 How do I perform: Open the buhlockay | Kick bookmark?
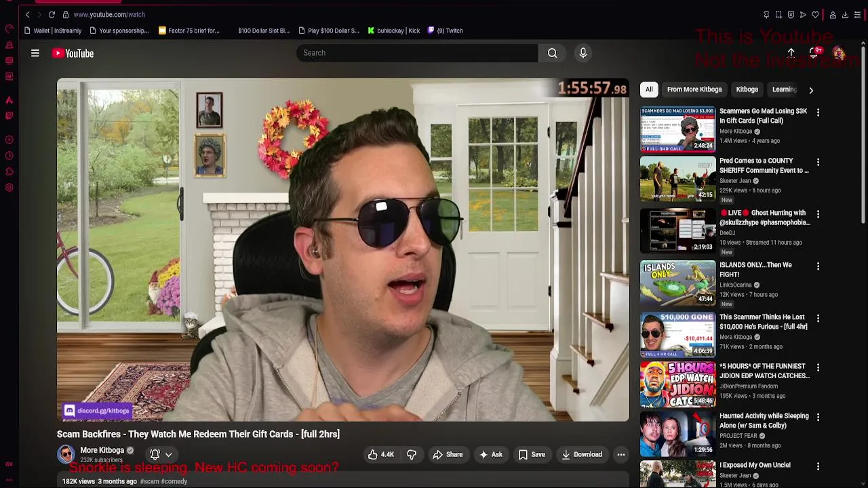click(394, 30)
